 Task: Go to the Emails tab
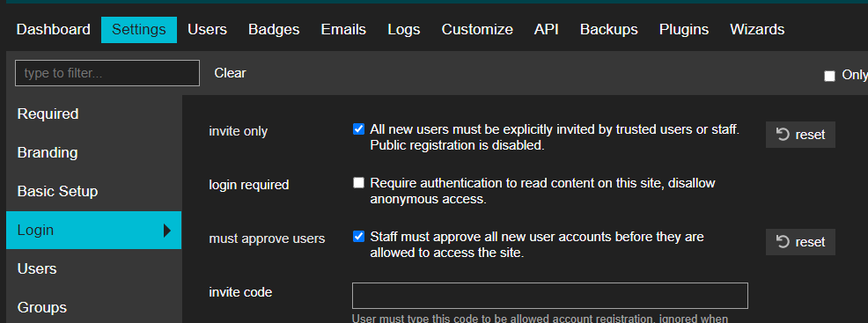coord(343,29)
